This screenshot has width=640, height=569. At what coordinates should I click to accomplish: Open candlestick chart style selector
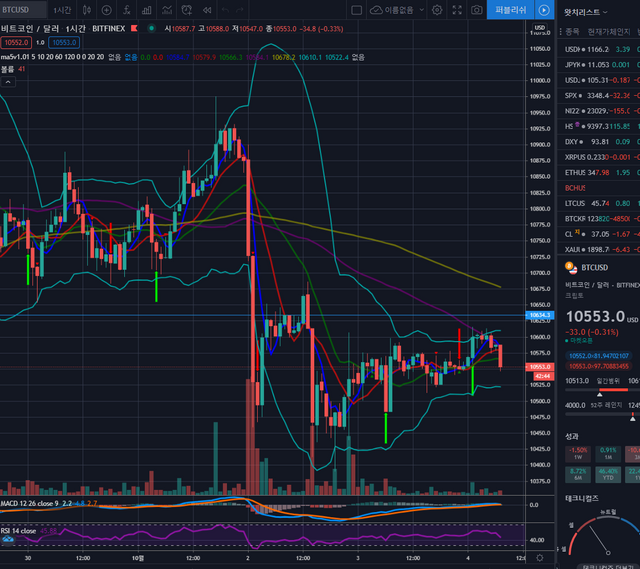(x=87, y=10)
